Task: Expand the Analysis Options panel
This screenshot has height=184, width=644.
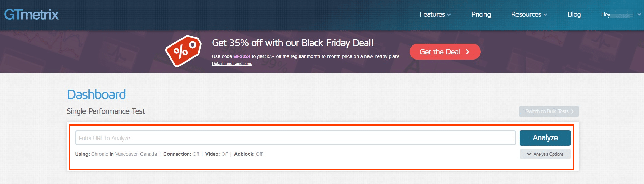Action: tap(545, 154)
